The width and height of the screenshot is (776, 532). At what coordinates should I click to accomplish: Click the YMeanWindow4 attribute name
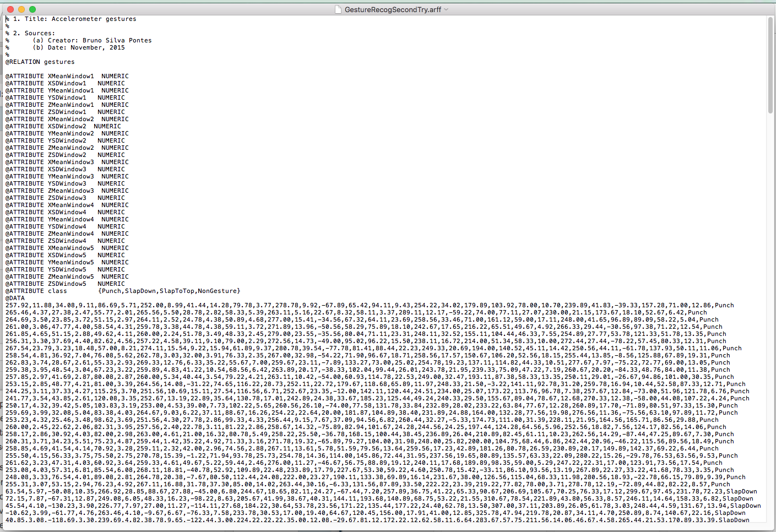70,219
